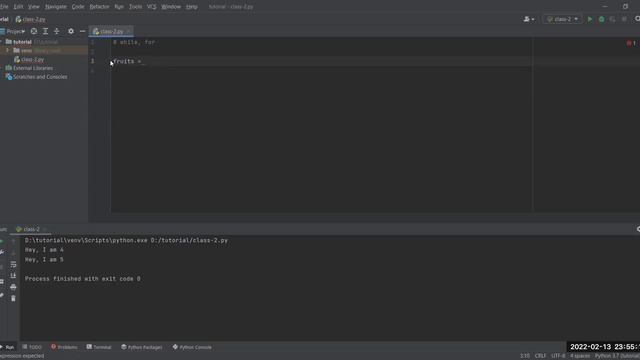Open the Help menu
The height and width of the screenshot is (360, 640).
point(191,7)
